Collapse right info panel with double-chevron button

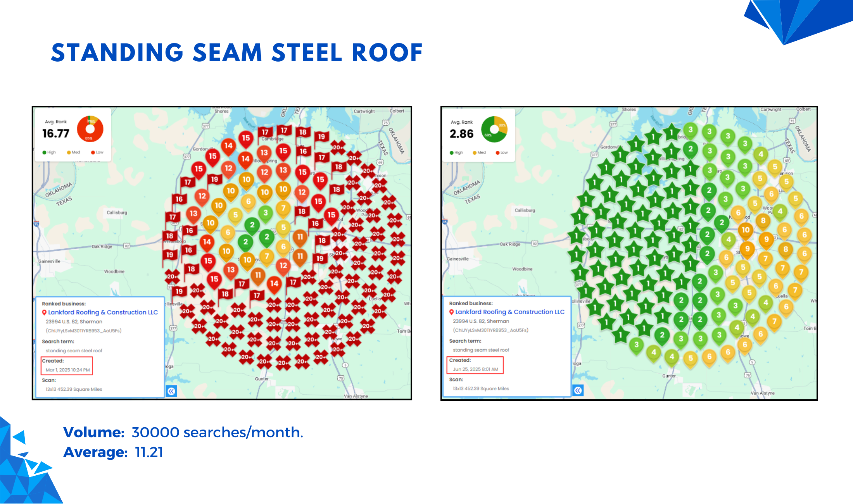click(x=578, y=391)
